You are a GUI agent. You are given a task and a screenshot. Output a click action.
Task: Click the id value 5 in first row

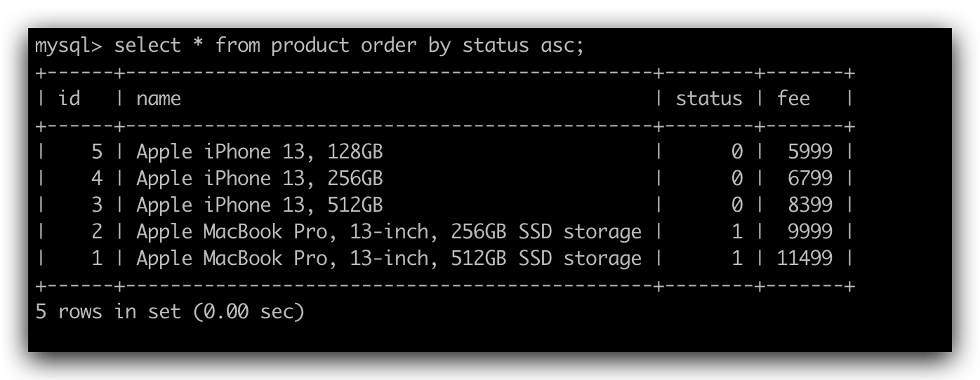pyautogui.click(x=97, y=152)
